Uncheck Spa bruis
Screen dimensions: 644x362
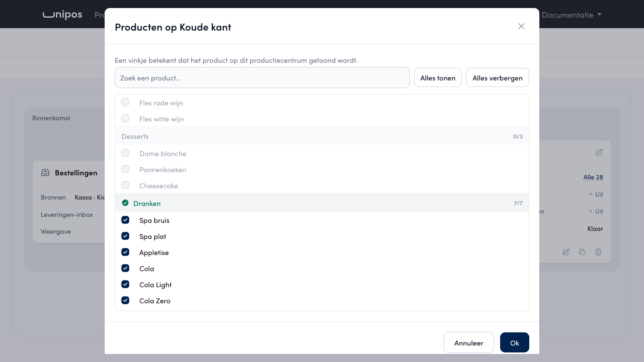[125, 220]
